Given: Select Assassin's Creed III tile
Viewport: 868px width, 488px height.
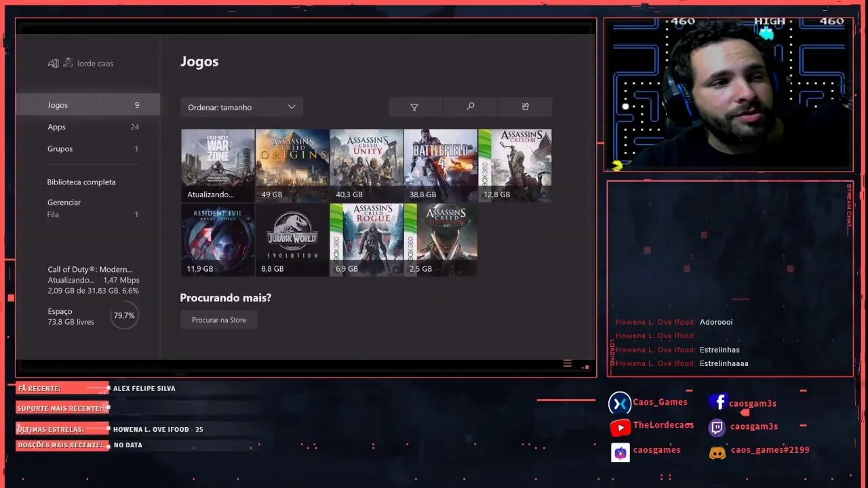Looking at the screenshot, I should (515, 165).
